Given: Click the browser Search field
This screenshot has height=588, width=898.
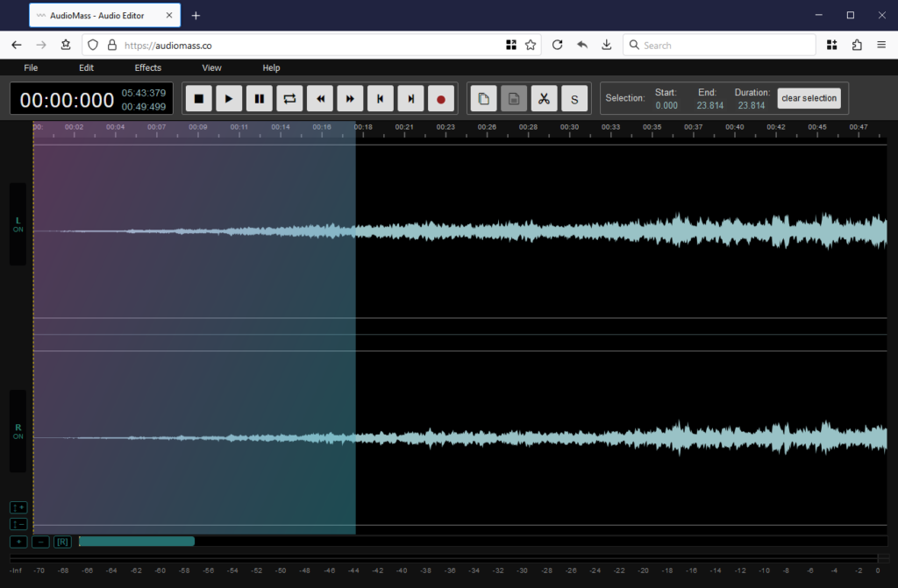Looking at the screenshot, I should tap(719, 46).
